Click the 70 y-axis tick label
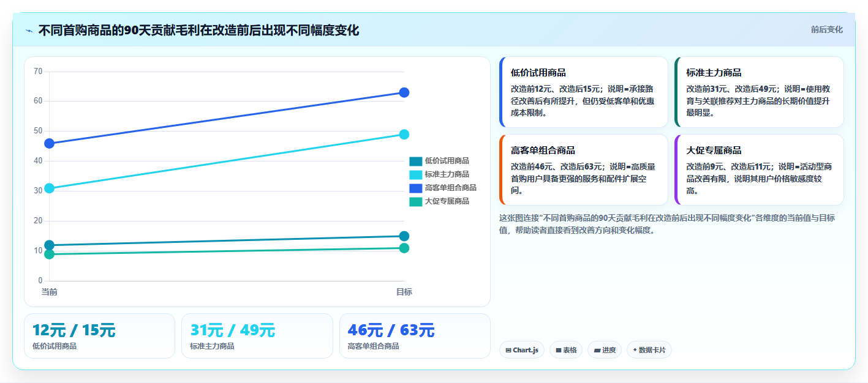Viewport: 868px width, 383px height. click(38, 72)
